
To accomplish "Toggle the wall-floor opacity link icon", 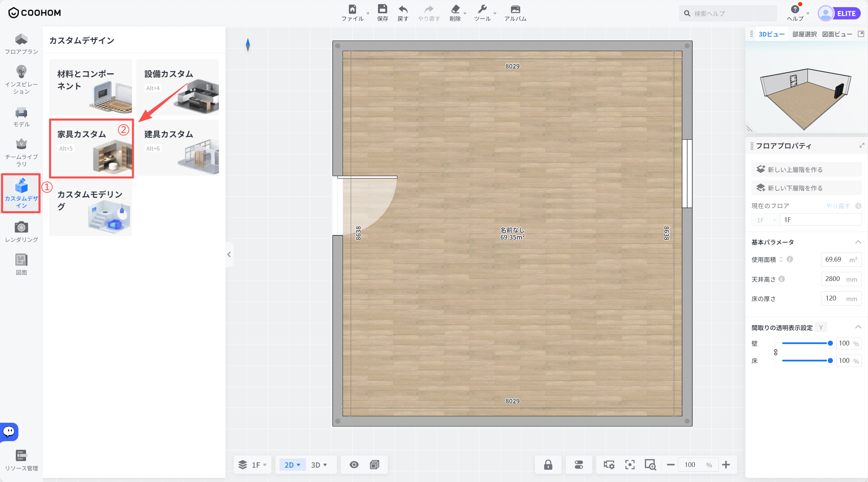I will (x=775, y=352).
